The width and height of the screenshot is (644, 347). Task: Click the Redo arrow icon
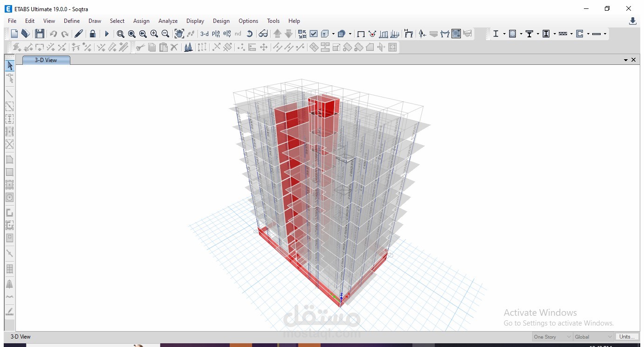(x=65, y=34)
